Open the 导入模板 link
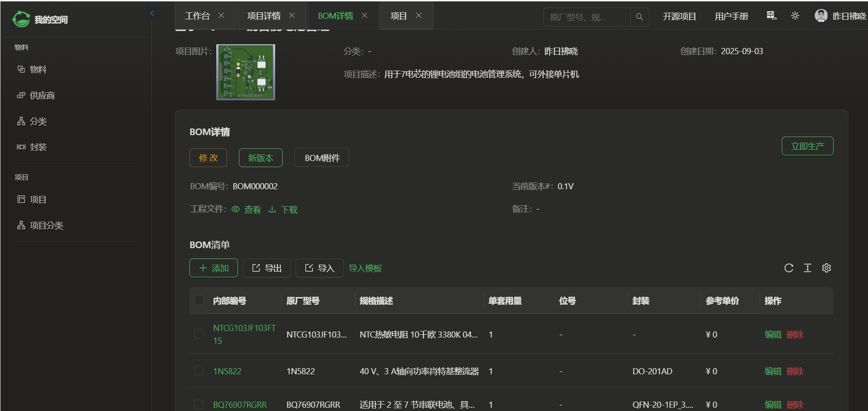868x411 pixels. tap(365, 268)
